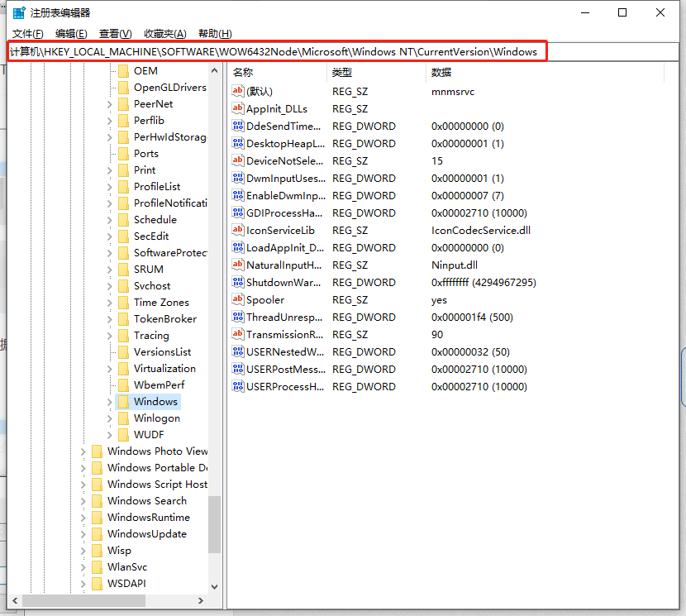Viewport: 686px width, 616px height.
Task: Select the Tracing key in tree
Action: pyautogui.click(x=151, y=336)
